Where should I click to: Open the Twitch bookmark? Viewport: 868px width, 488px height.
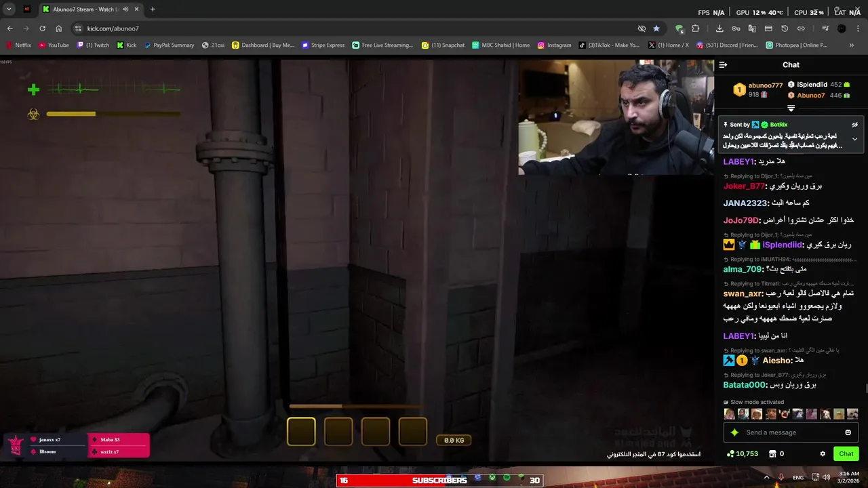click(x=93, y=45)
